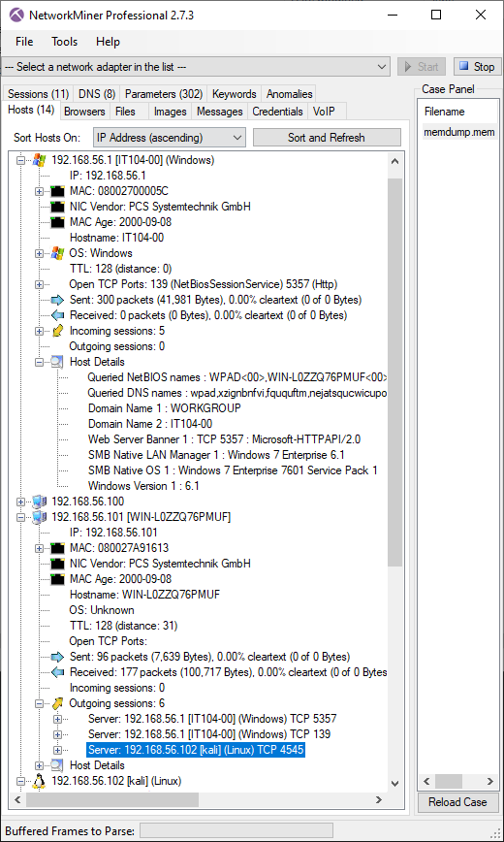The height and width of the screenshot is (842, 504).
Task: Expand the Incoming sessions: 5 node
Action: click(39, 331)
